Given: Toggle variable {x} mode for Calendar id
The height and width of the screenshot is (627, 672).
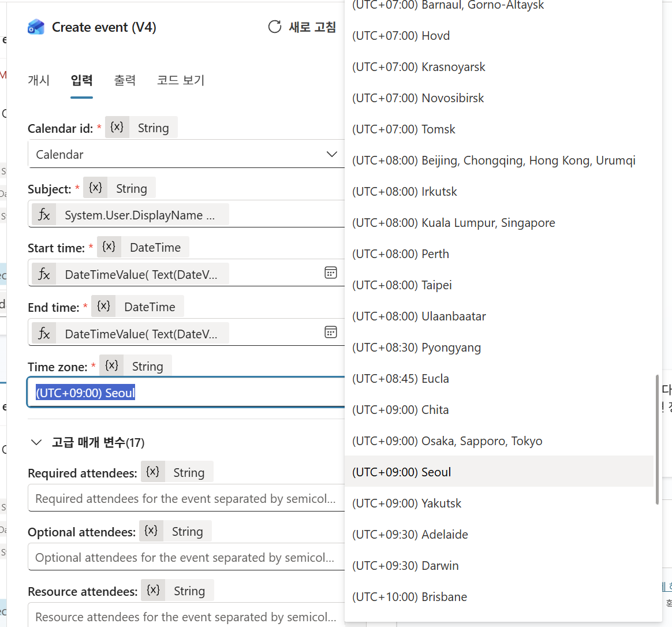Looking at the screenshot, I should click(117, 127).
